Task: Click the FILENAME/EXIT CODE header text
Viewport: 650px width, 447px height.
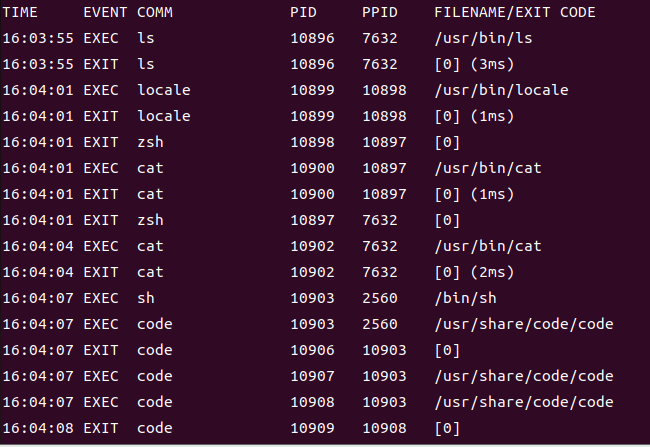Action: pos(515,12)
